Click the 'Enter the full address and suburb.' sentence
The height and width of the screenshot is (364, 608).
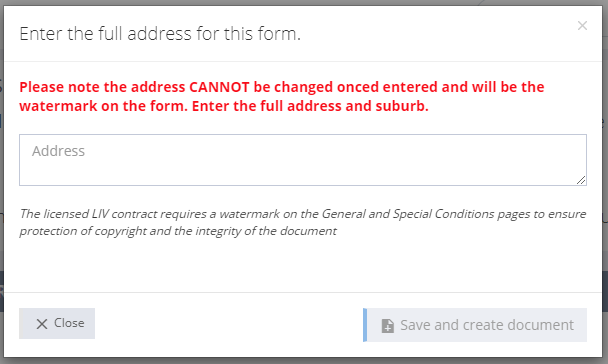[310, 106]
